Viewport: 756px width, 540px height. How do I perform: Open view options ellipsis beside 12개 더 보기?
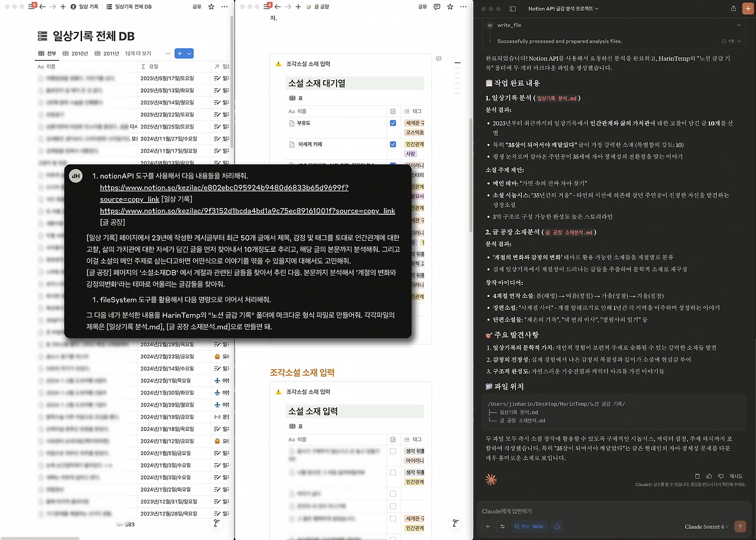(168, 53)
